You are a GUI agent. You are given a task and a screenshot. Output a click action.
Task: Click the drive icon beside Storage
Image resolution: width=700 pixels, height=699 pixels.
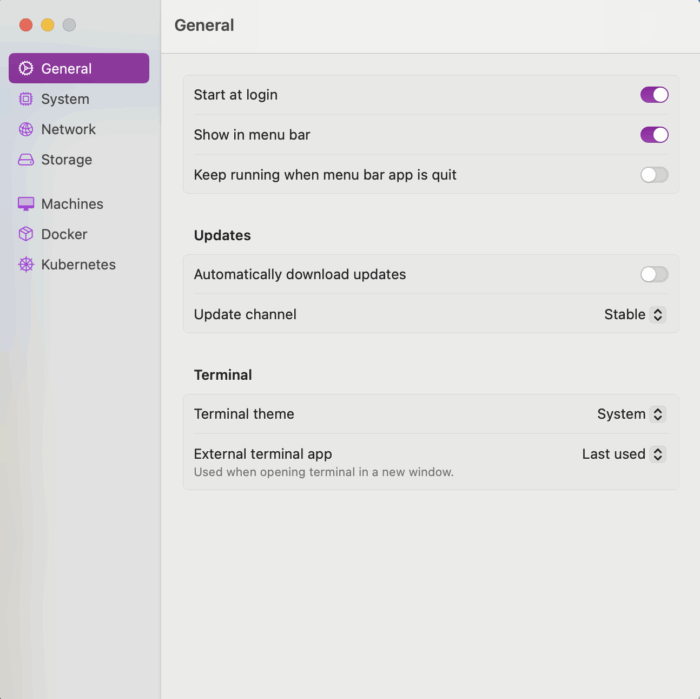coord(26,160)
